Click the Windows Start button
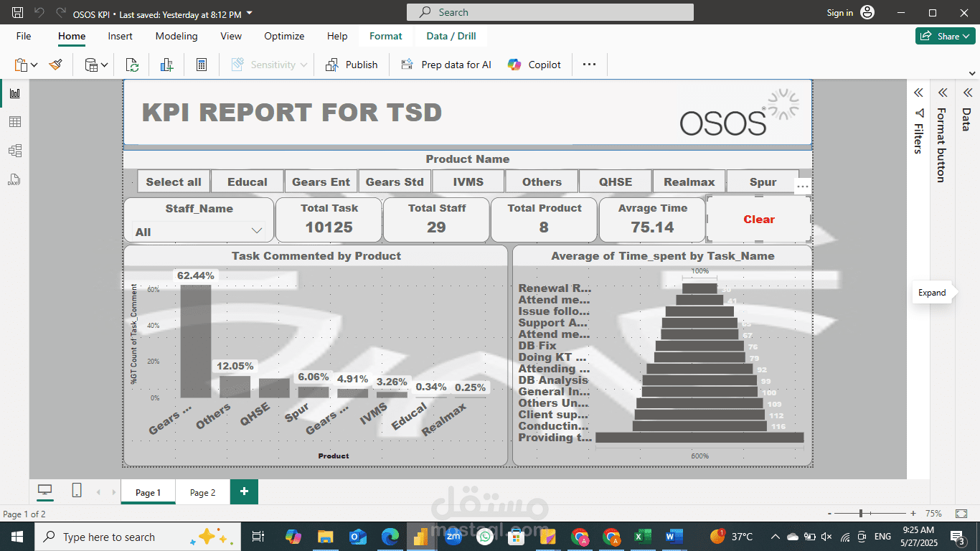 (x=16, y=537)
